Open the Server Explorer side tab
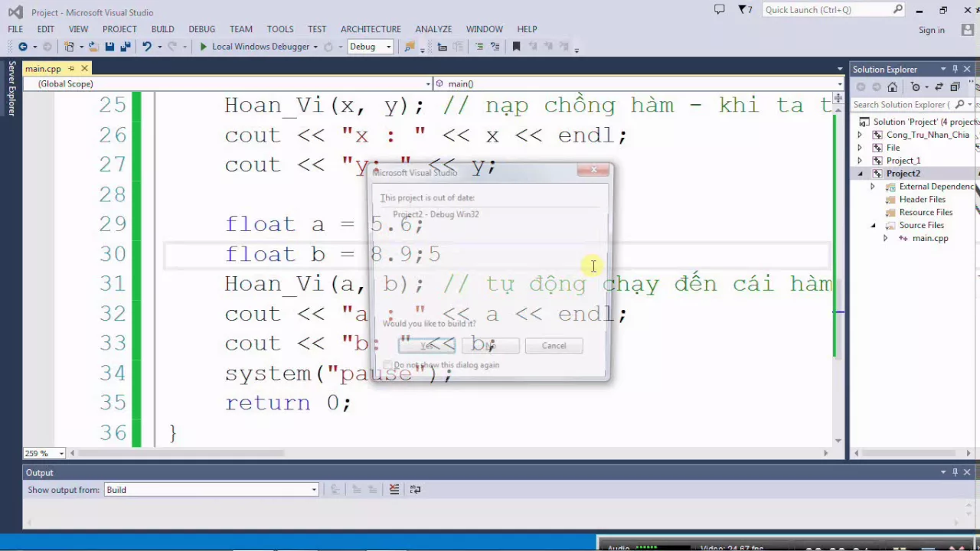The width and height of the screenshot is (980, 551). 11,90
